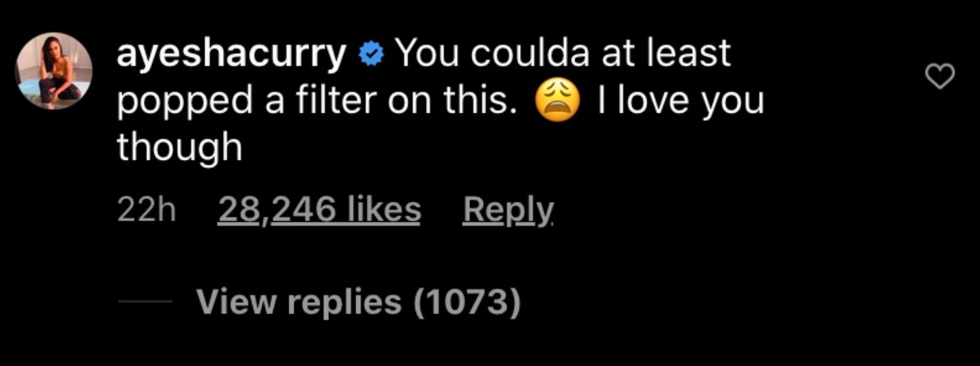Click the word "likes" under the comment

pos(384,209)
